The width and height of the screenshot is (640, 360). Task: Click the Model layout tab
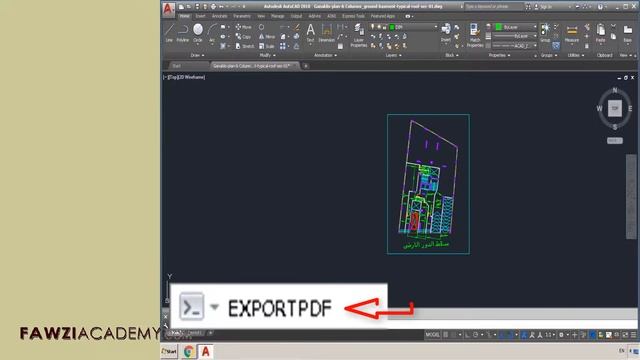click(175, 333)
